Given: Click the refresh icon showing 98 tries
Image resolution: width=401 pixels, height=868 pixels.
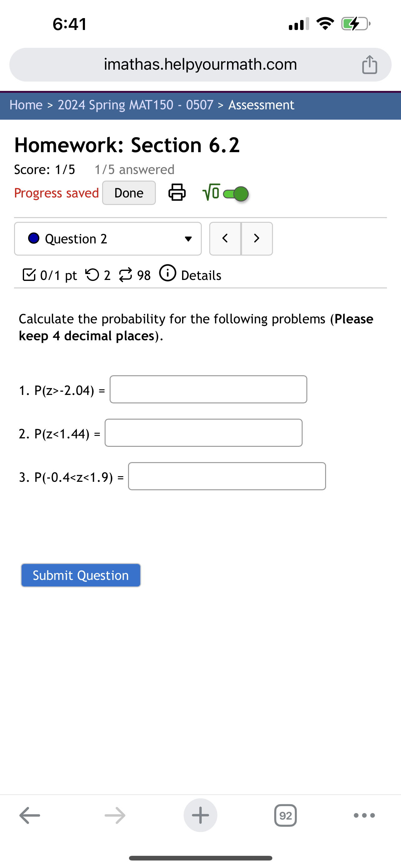Looking at the screenshot, I should point(125,275).
